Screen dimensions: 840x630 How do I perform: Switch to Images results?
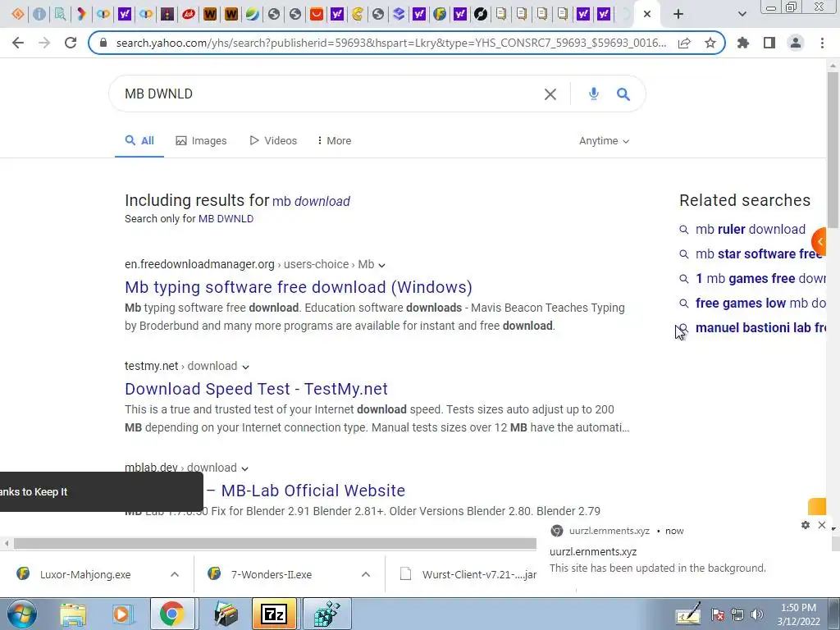coord(201,141)
